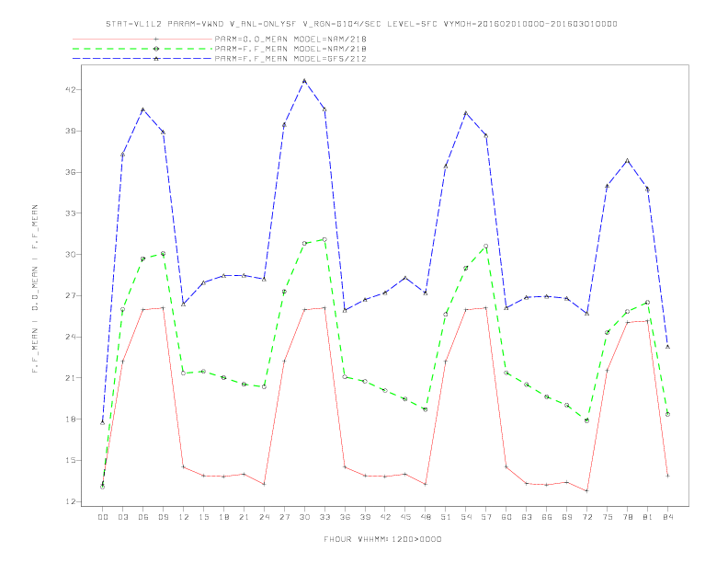Click the x-axis tick label 06
This screenshot has width=728, height=563.
click(143, 517)
